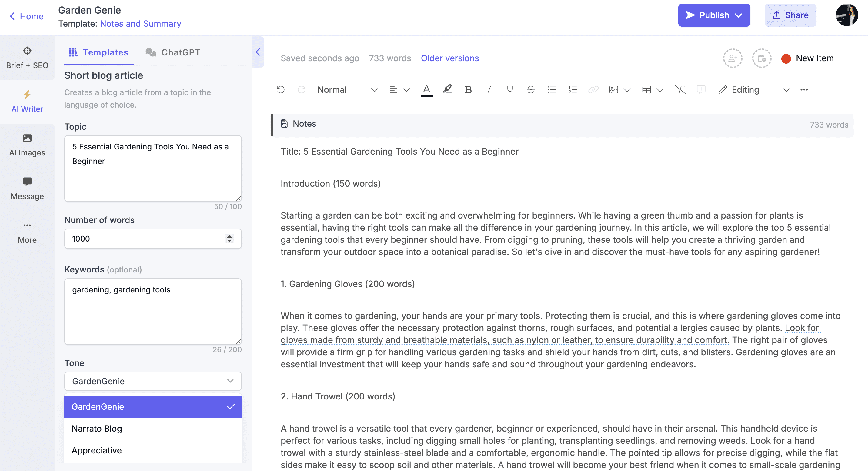Switch to the ChatGPT tab
The image size is (868, 471).
point(173,52)
